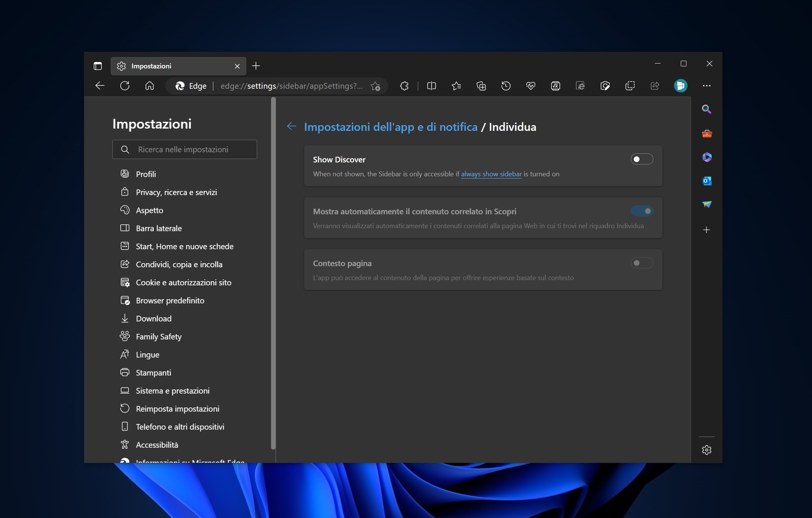Open sidebar Microsoft 365 icon

click(x=707, y=157)
